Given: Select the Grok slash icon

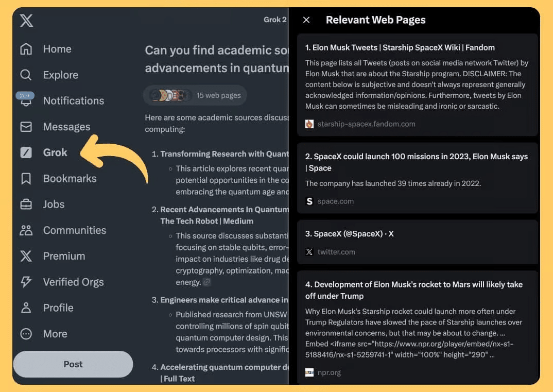Looking at the screenshot, I should (x=26, y=152).
